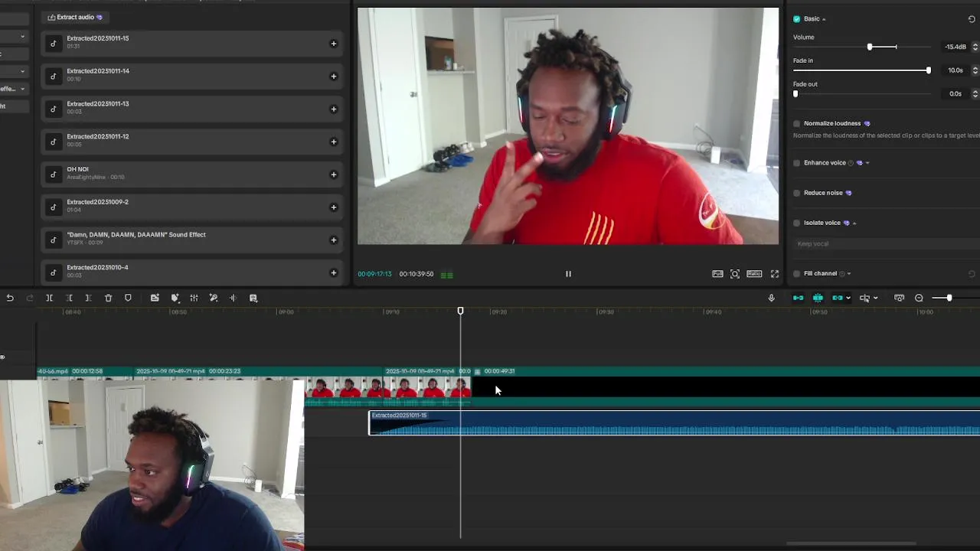The image size is (980, 551).
Task: Open linkage options dropdown arrow
Action: pos(848,298)
